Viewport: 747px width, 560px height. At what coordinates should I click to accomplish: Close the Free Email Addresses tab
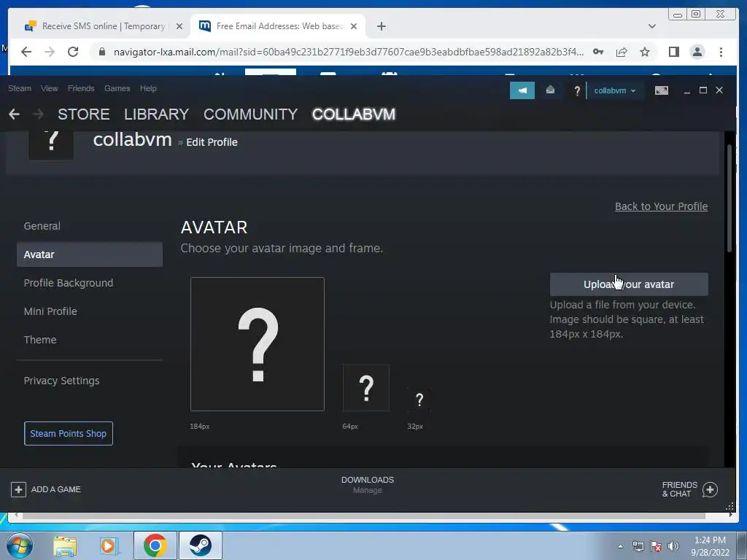pyautogui.click(x=354, y=26)
